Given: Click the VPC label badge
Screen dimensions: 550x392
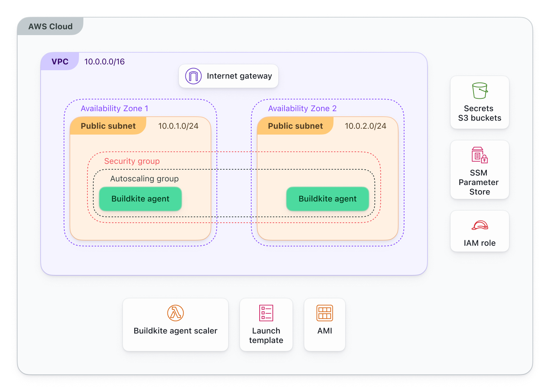Looking at the screenshot, I should click(x=60, y=61).
